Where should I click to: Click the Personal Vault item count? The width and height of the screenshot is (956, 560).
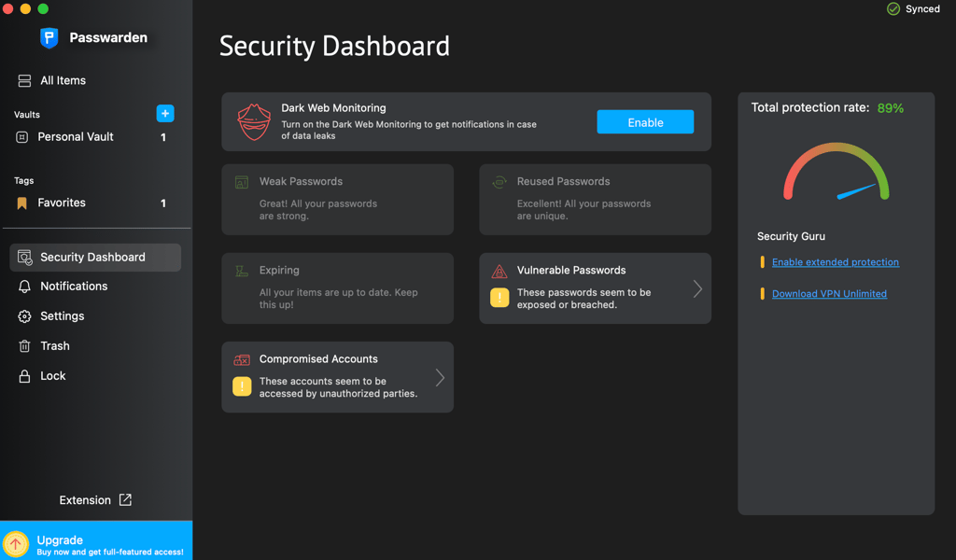[162, 138]
